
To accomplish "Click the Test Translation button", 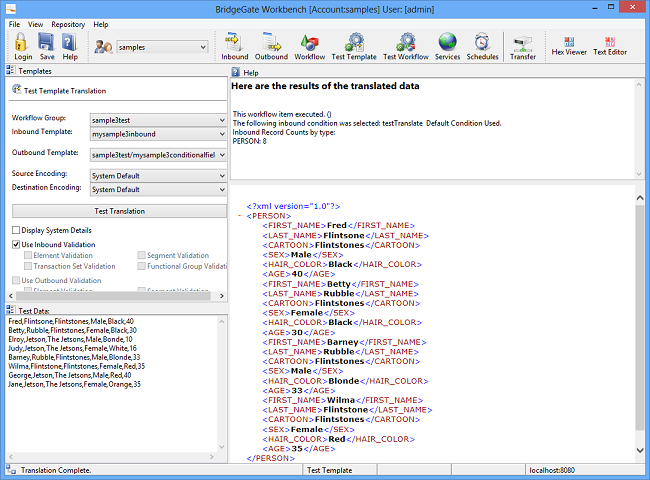I will [x=119, y=211].
